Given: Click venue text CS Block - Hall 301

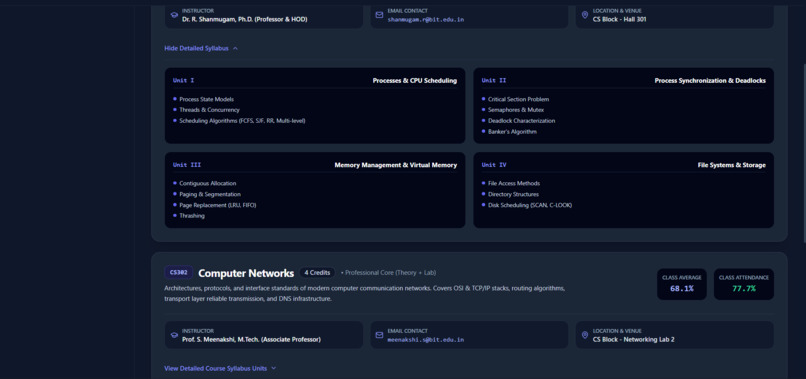Looking at the screenshot, I should (x=619, y=20).
